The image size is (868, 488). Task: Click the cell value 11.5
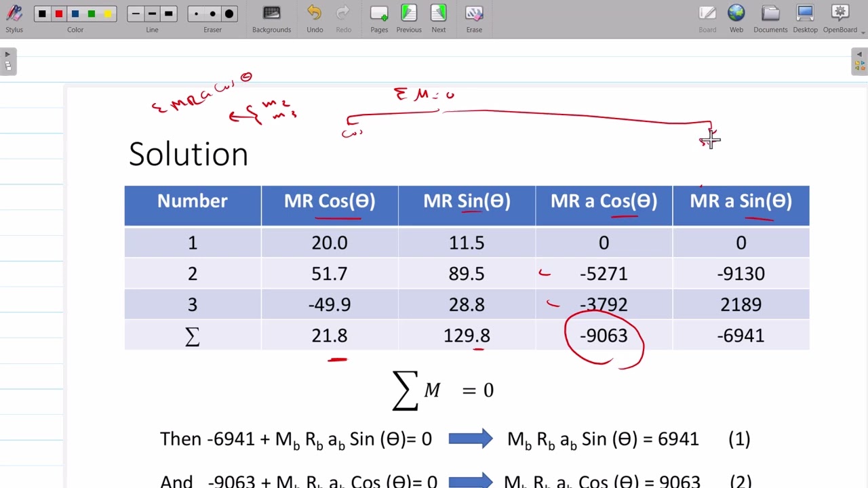coord(467,243)
